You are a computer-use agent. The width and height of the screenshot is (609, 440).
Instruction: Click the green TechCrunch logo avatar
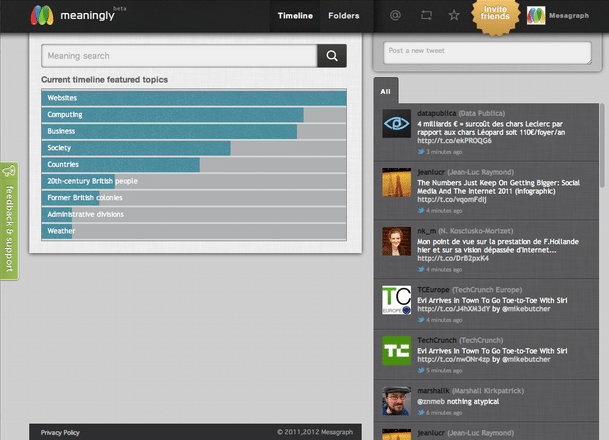397,351
